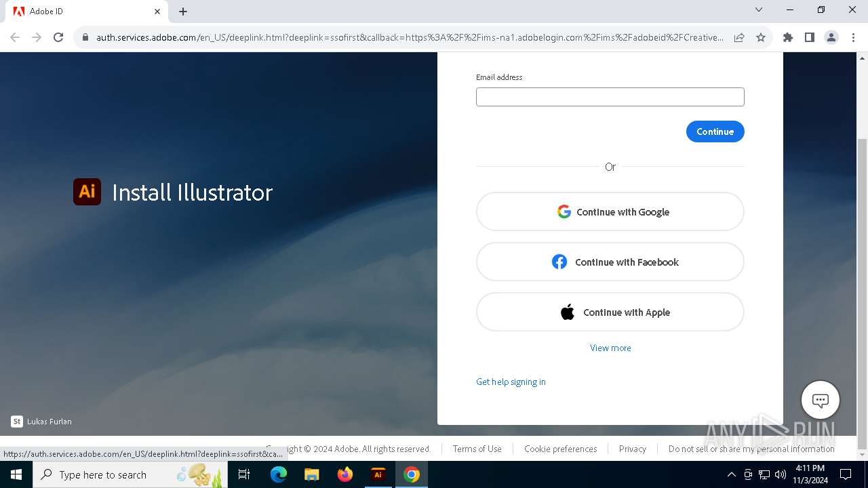
Task: Open Adobe Illustrator from the taskbar
Action: point(378,474)
